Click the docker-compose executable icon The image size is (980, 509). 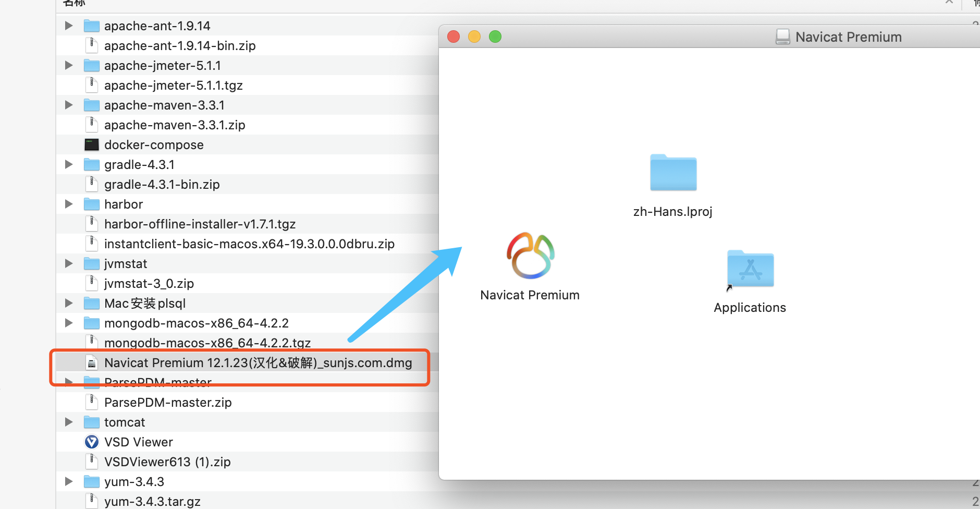[x=91, y=144]
